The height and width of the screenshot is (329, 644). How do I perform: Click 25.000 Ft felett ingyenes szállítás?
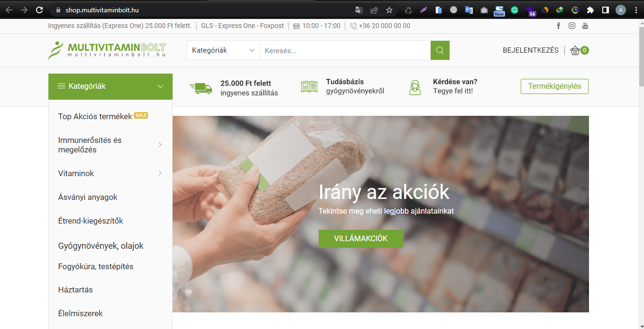(233, 88)
